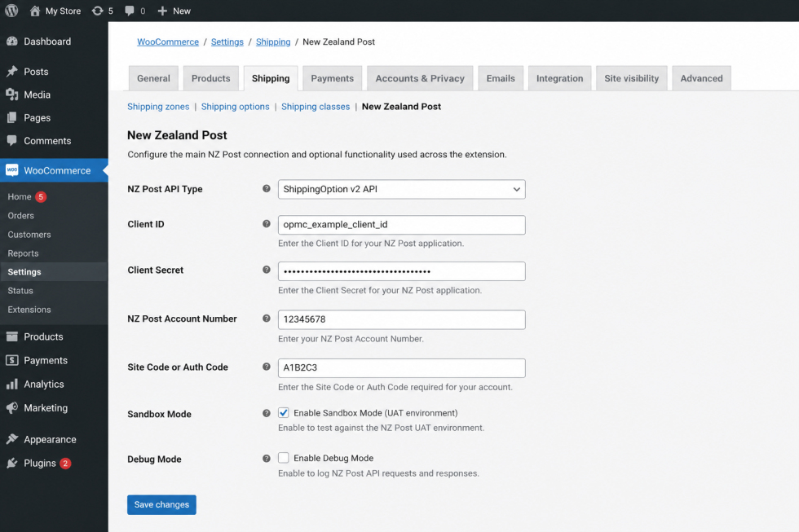The image size is (799, 532).
Task: Open the Site visibility tab
Action: click(631, 78)
